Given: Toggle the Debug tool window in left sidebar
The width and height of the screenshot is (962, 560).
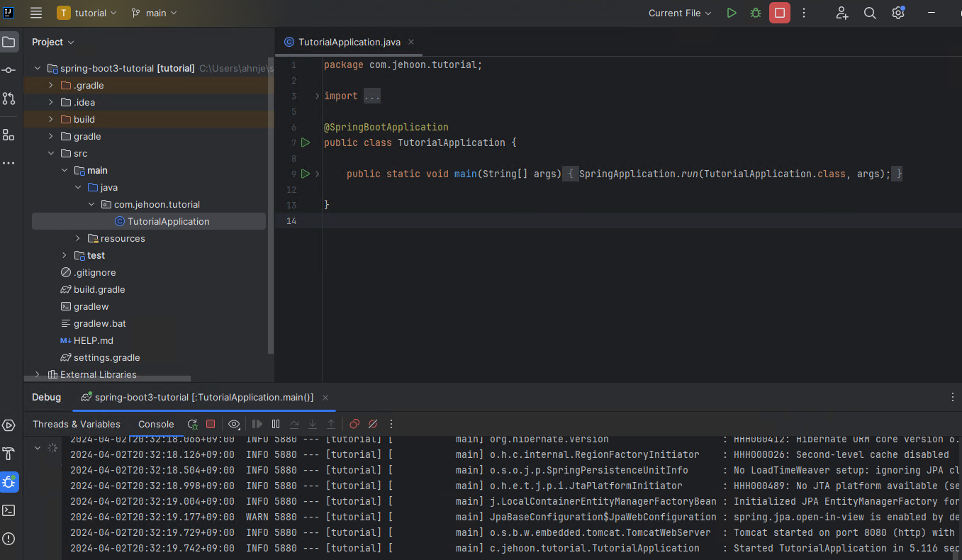Looking at the screenshot, I should coord(9,482).
